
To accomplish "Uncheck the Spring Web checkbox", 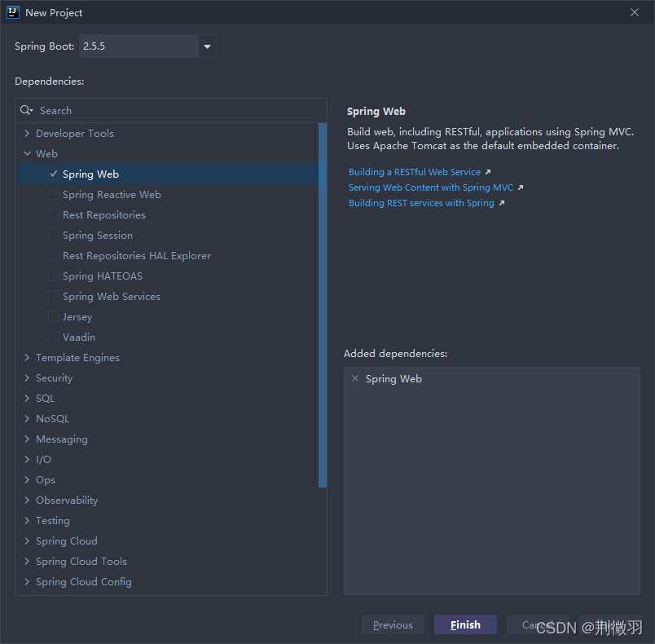I will pos(54,174).
